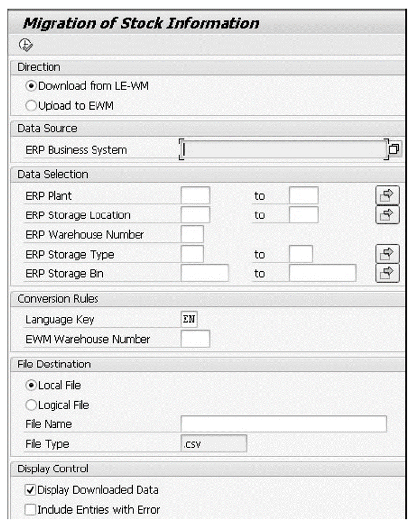The image size is (420, 531).
Task: Click the Execute clock icon in toolbar
Action: pos(25,44)
